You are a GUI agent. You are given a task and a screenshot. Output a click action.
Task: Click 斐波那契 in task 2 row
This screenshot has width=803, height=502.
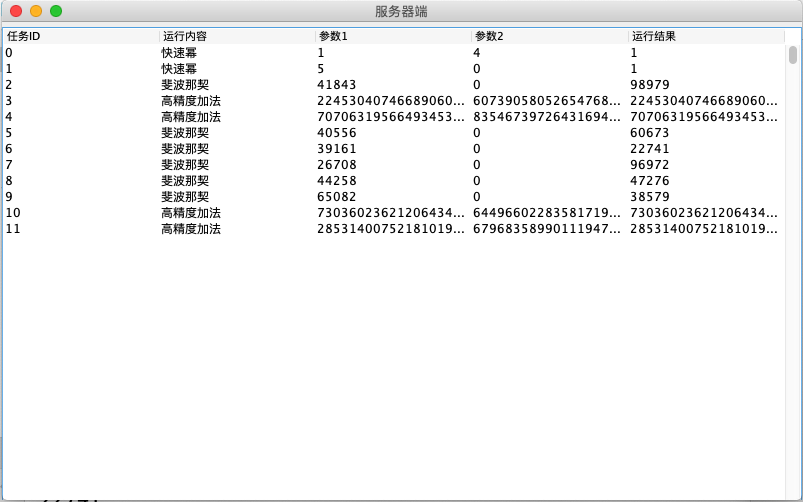coord(185,85)
